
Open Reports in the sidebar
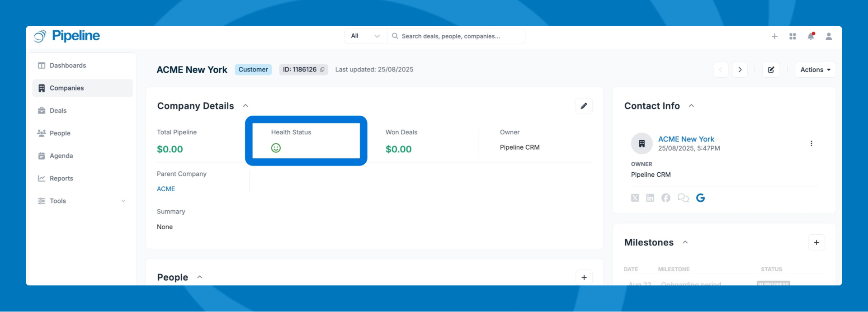[82, 179]
